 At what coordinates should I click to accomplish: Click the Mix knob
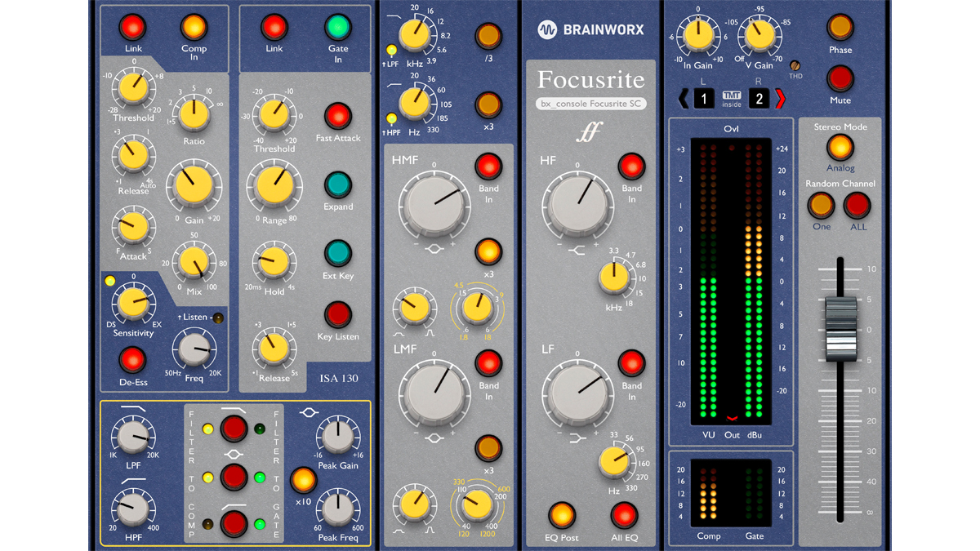[194, 262]
